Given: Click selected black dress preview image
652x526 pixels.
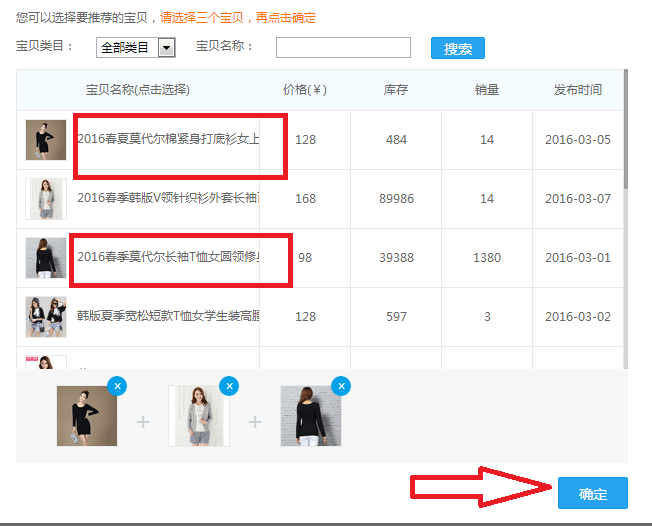Looking at the screenshot, I should pos(87,416).
